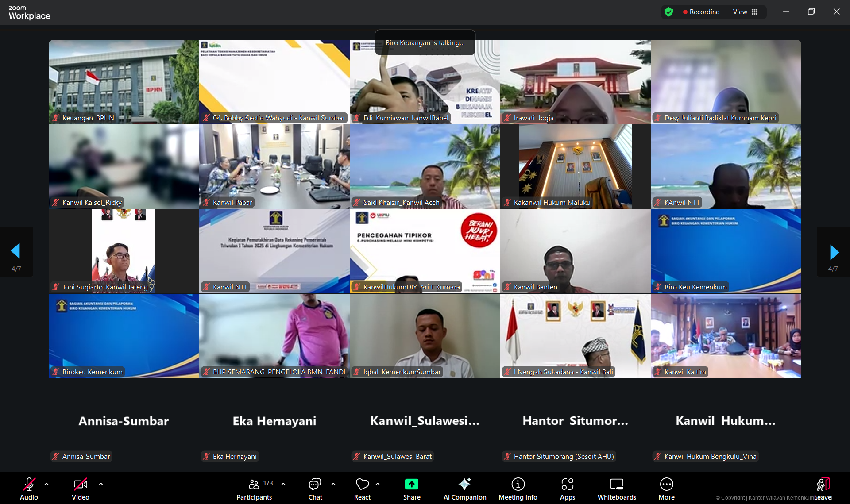Screen dimensions: 850x504
Task: Select Kanwil Banten video thumbnail
Action: (575, 251)
